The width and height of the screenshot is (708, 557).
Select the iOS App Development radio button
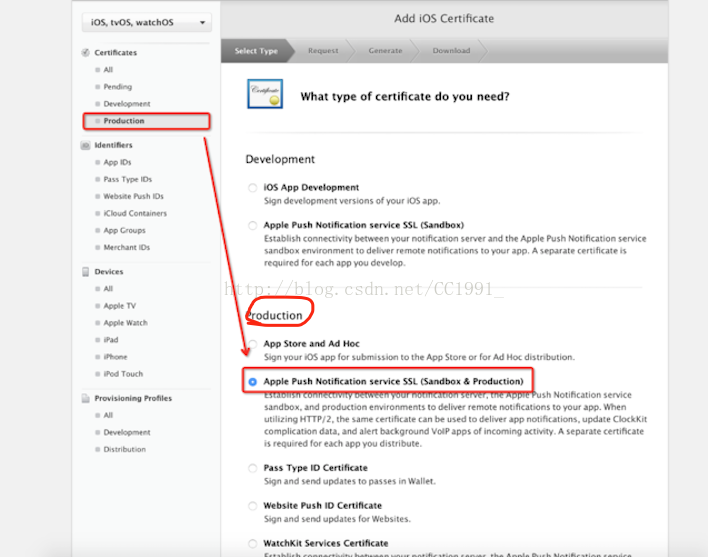(x=252, y=188)
